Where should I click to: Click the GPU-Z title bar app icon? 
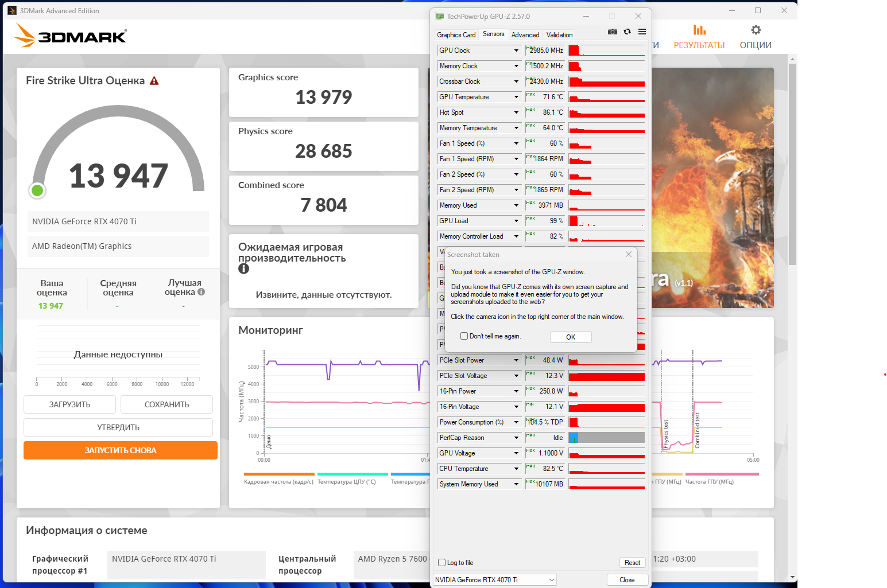point(440,17)
